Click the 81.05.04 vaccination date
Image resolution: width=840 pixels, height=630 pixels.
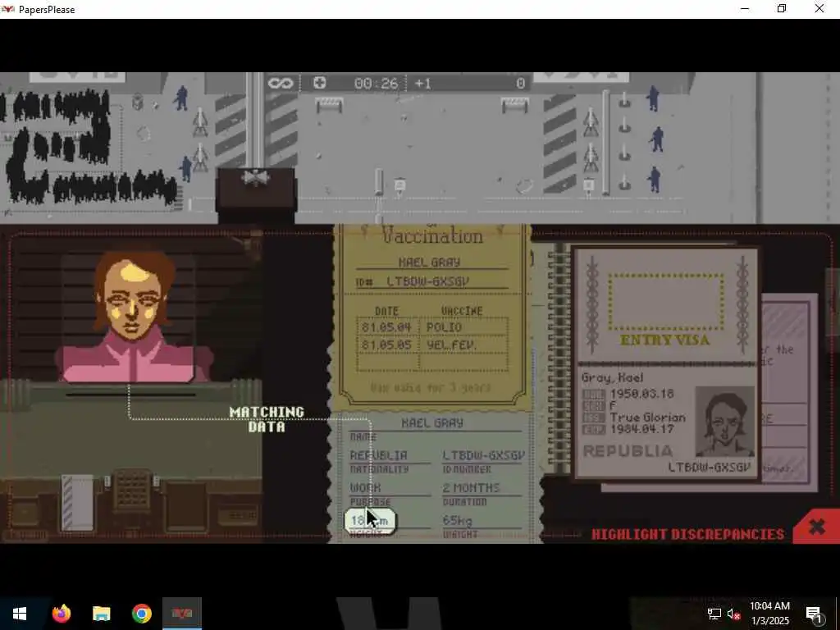click(x=386, y=327)
